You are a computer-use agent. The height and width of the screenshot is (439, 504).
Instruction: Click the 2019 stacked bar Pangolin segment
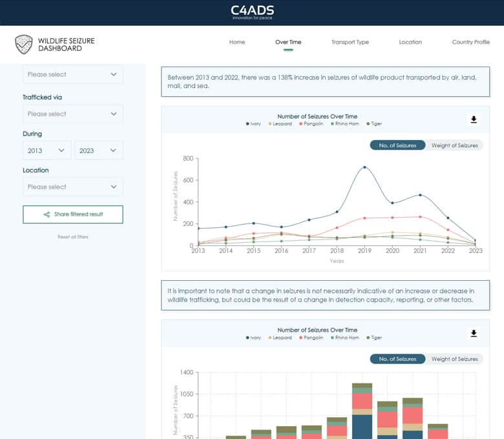(x=362, y=401)
